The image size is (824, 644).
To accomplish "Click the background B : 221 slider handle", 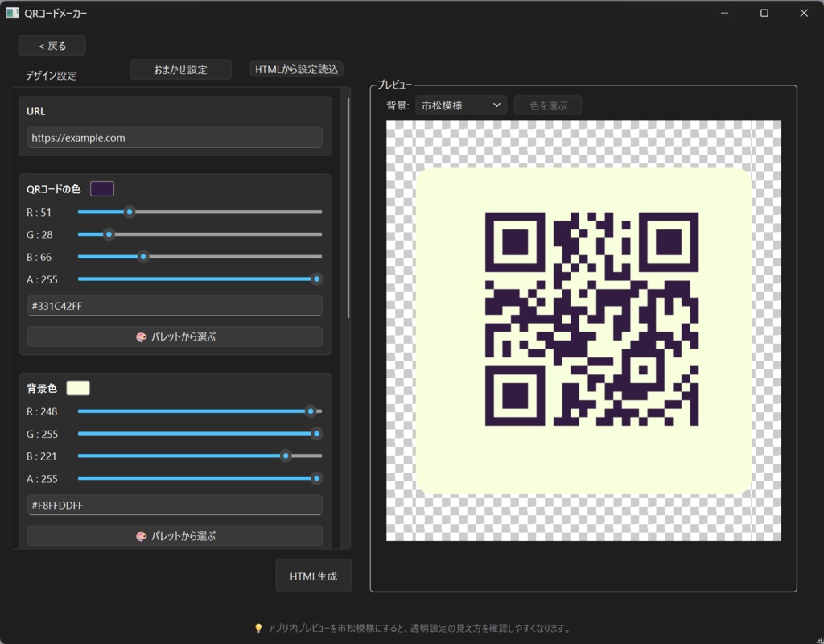I will pyautogui.click(x=286, y=456).
